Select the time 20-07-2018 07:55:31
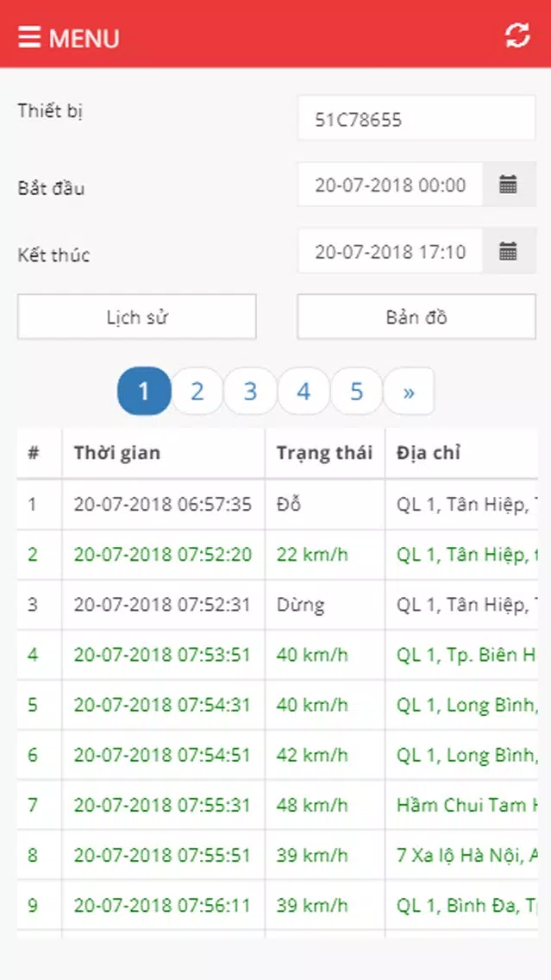 tap(162, 804)
